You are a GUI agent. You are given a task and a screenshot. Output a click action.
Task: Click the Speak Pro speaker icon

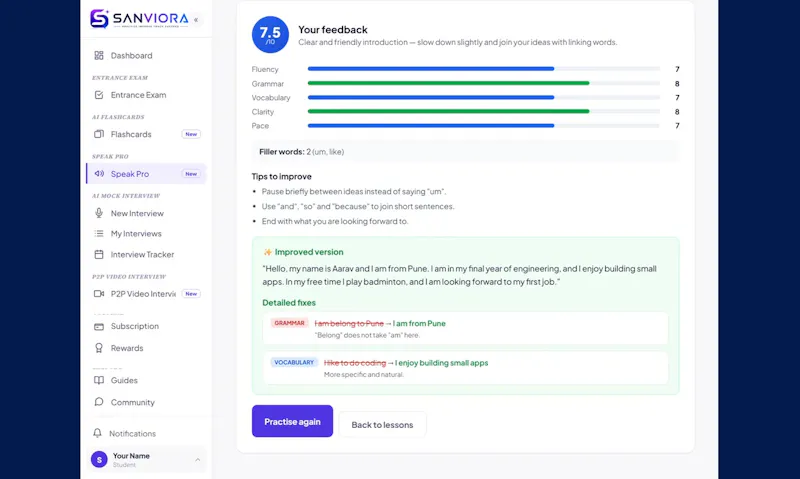[x=99, y=173]
